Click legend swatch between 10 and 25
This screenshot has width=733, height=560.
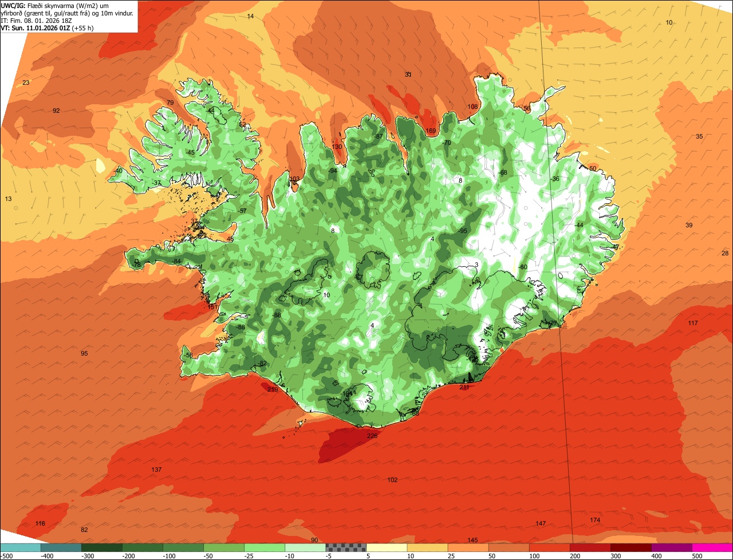coord(427,547)
